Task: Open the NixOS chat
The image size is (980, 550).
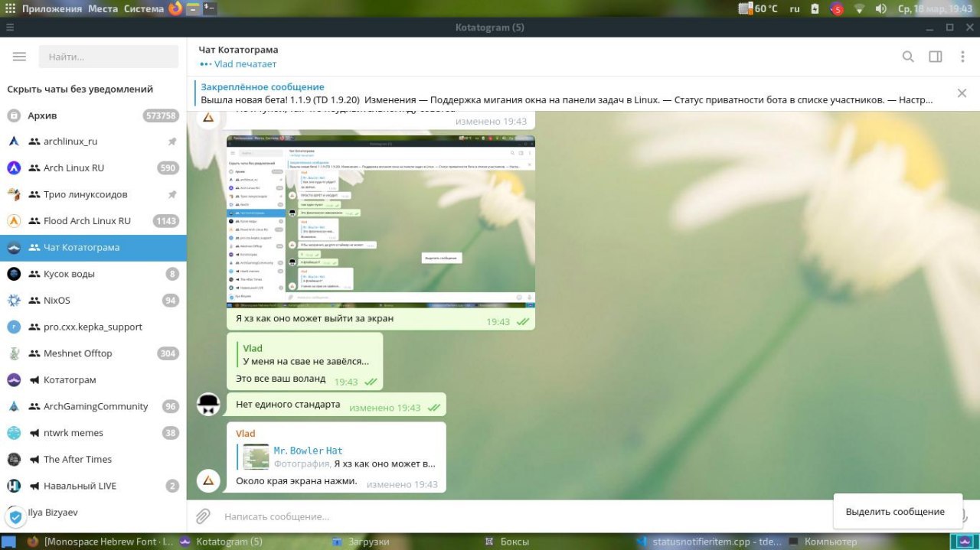Action: coord(93,301)
